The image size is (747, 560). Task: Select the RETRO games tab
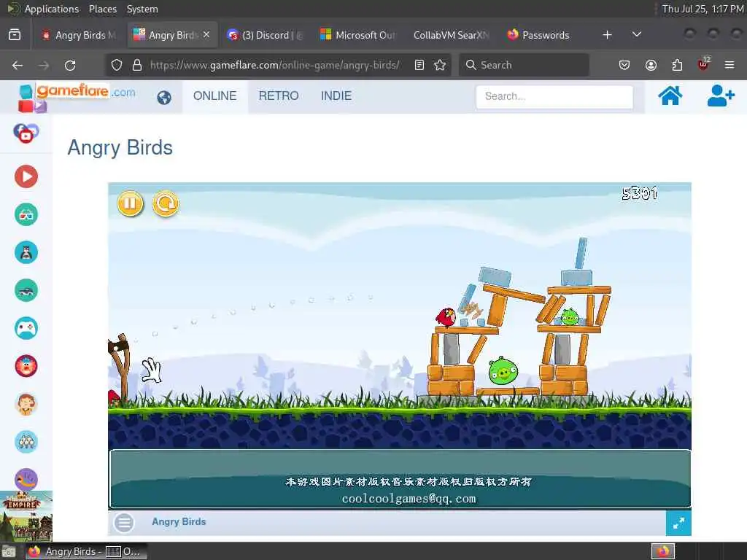[279, 96]
